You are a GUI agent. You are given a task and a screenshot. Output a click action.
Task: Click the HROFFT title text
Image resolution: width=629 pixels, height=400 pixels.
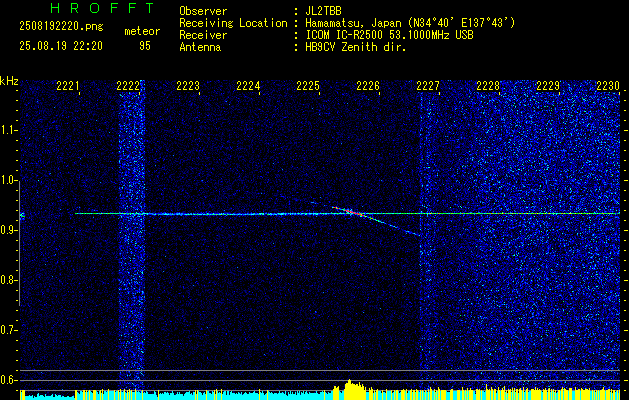coord(102,8)
